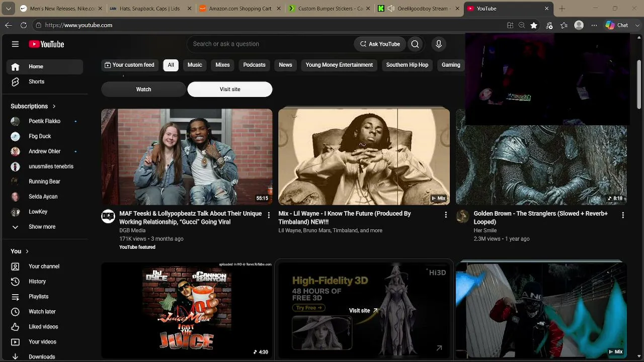Open the Selda Aycan subscription
The image size is (644, 362).
(45, 197)
